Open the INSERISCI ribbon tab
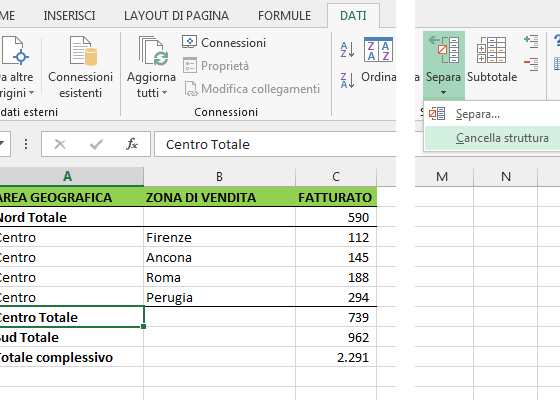 (x=69, y=16)
